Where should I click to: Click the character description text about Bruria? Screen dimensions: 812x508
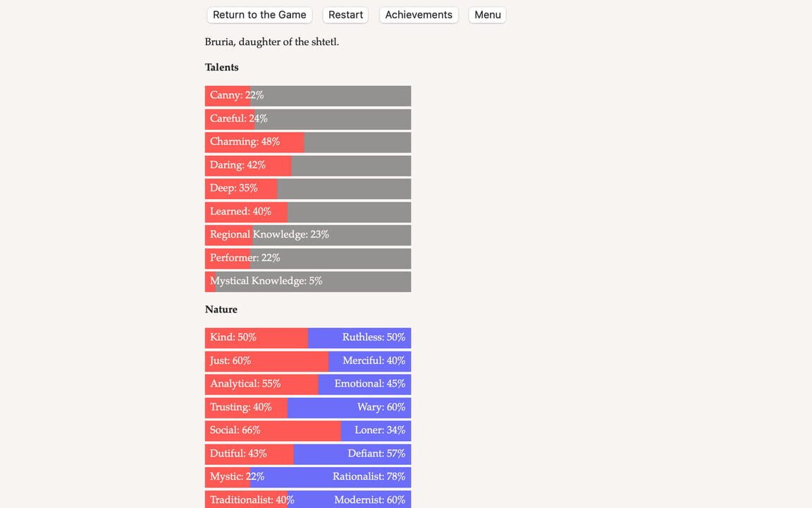tap(271, 42)
